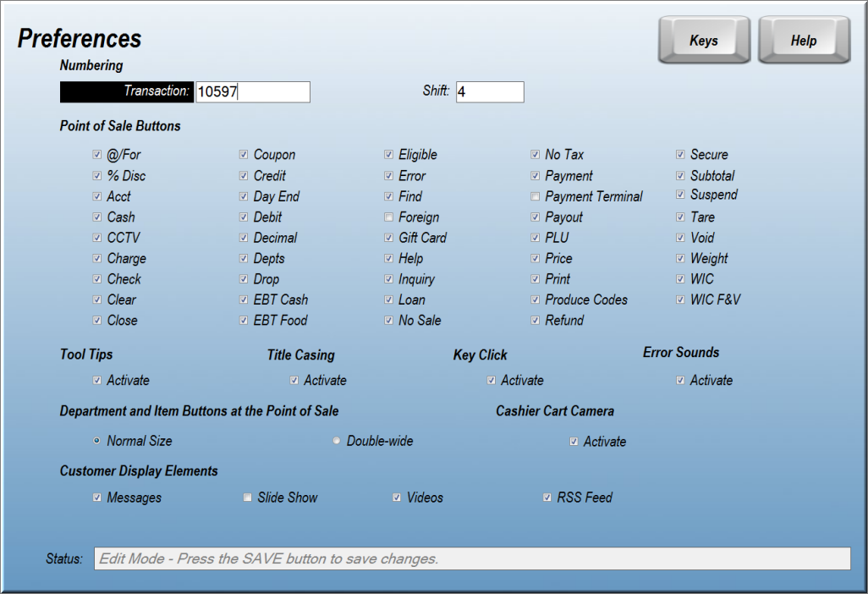868x594 pixels.
Task: Uncheck the Acct checkbox
Action: point(97,196)
